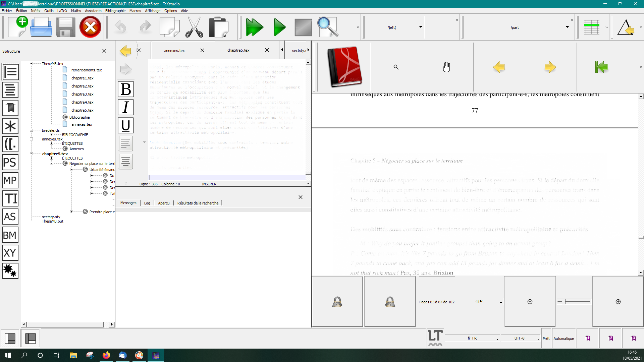Screen dimensions: 644x362
Task: Open external PDF viewer red book icon
Action: tap(344, 67)
